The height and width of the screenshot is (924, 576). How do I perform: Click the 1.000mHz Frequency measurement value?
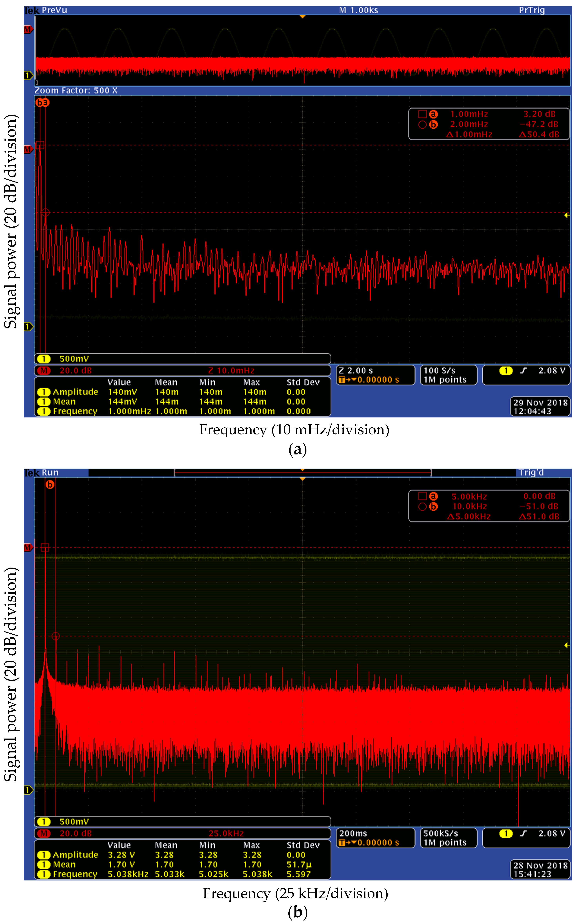(x=130, y=411)
